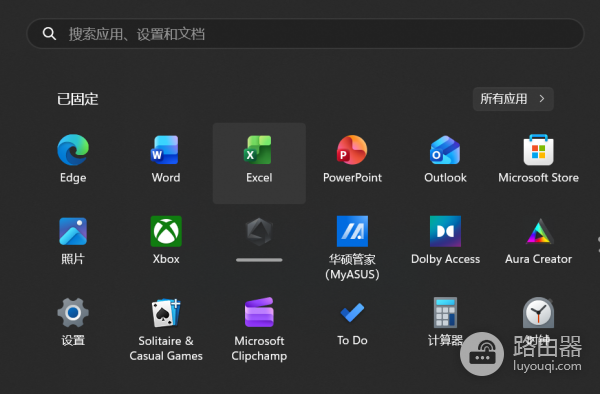600x394 pixels.
Task: Open 所有应用 (All apps) list
Action: (x=513, y=99)
